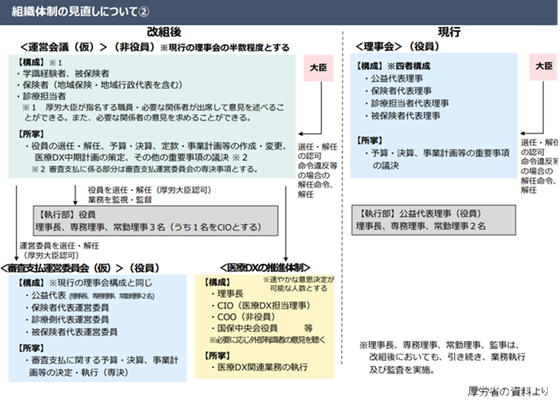Select the 診療側代表運営委員 bullet

point(66,320)
